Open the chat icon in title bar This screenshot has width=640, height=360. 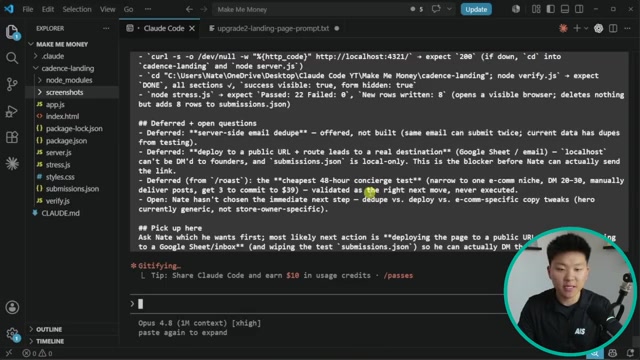click(436, 9)
